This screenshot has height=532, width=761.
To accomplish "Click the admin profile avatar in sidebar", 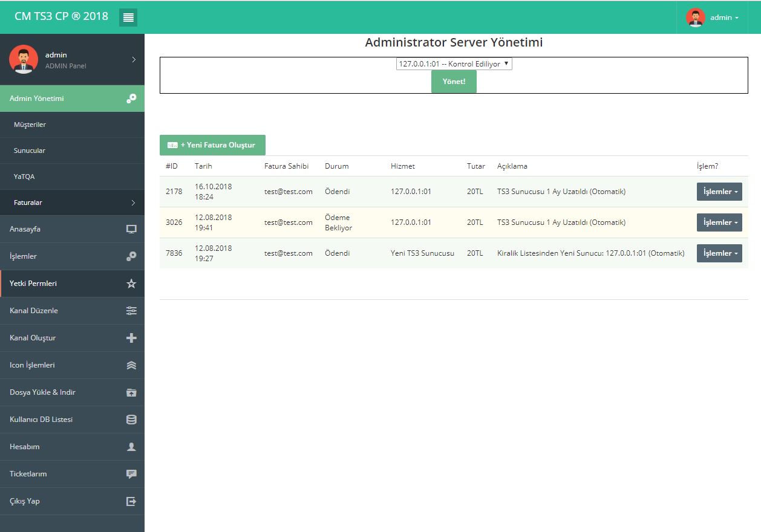I will point(24,59).
